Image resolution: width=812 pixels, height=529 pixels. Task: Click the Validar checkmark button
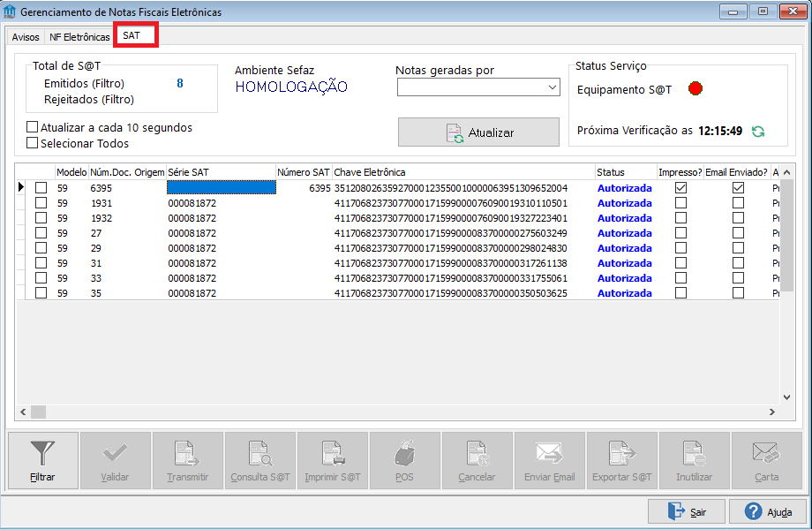(x=115, y=461)
